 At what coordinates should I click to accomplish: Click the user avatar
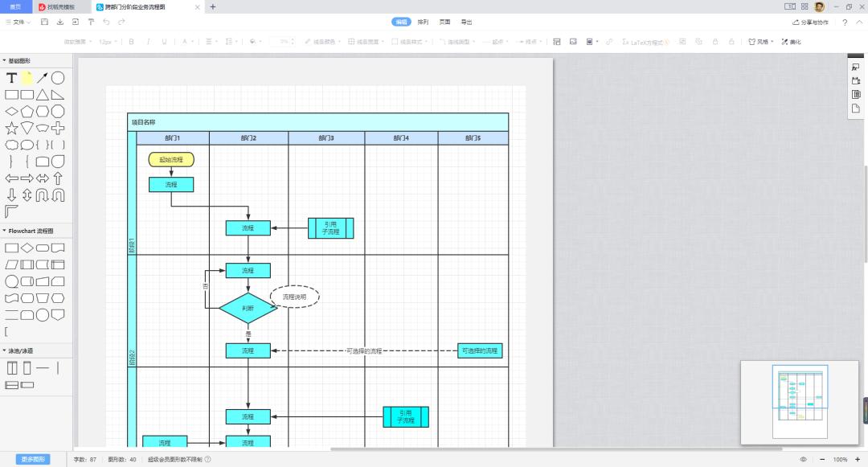pyautogui.click(x=819, y=6)
